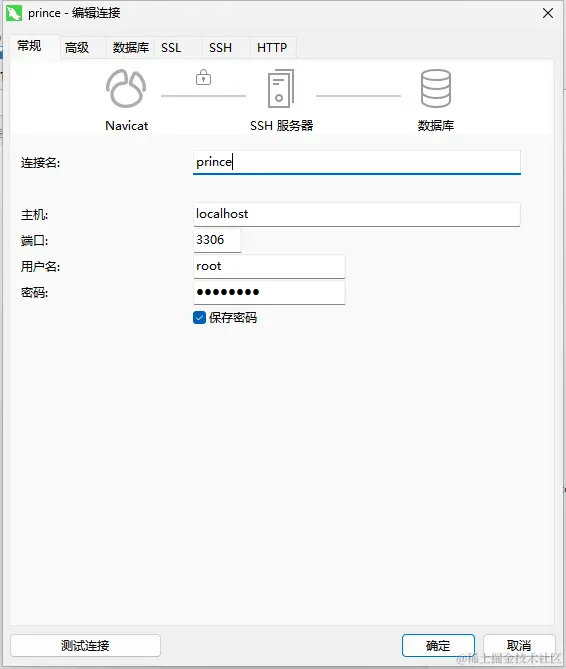The width and height of the screenshot is (566, 669).
Task: Click the 用户名 label
Action: [41, 267]
